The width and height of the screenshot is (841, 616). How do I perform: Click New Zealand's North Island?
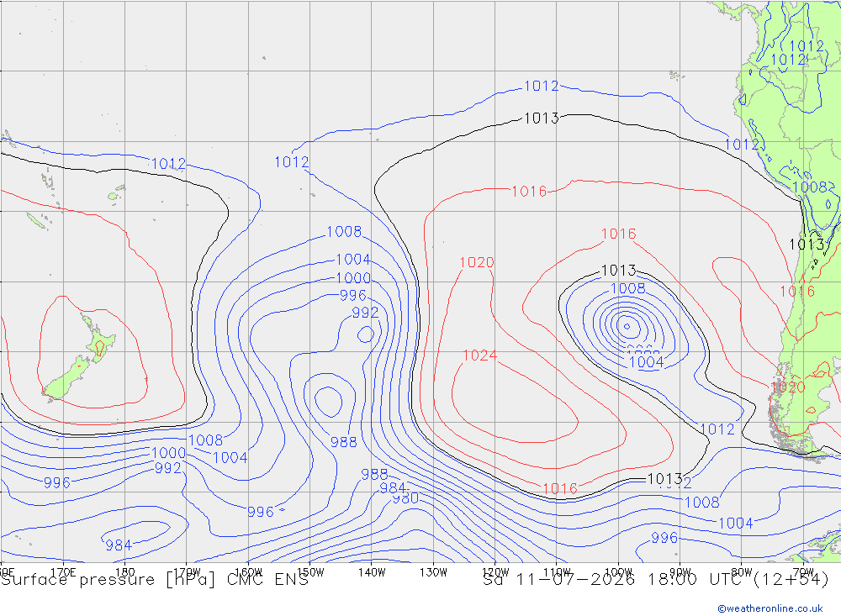tap(99, 340)
